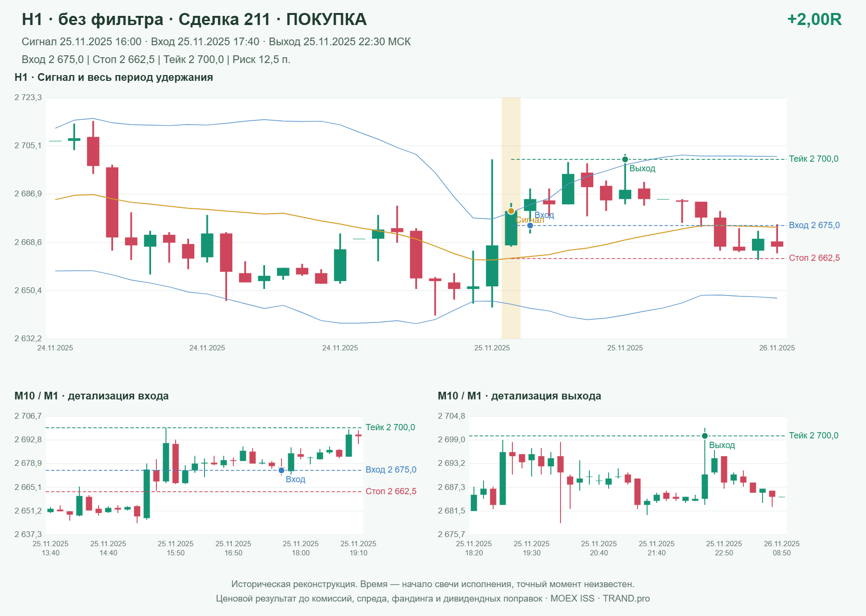Select the +2,00R result value
The image size is (866, 616).
(815, 19)
